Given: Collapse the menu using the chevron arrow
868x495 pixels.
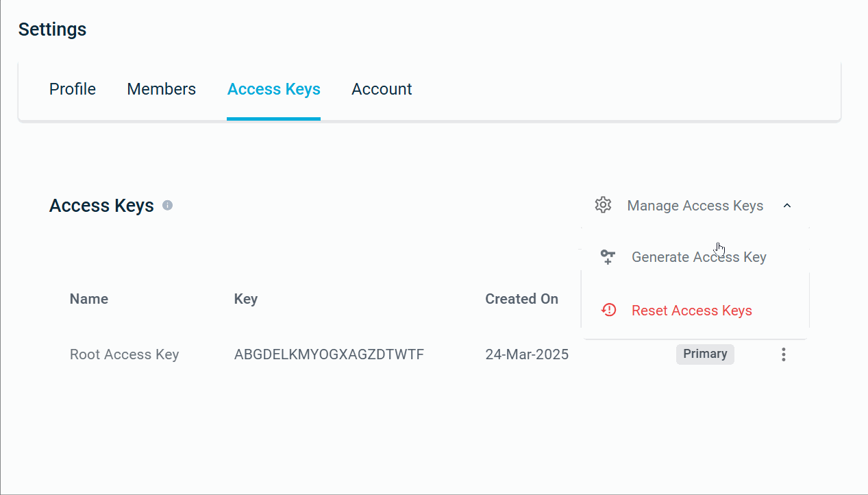Looking at the screenshot, I should [x=787, y=206].
